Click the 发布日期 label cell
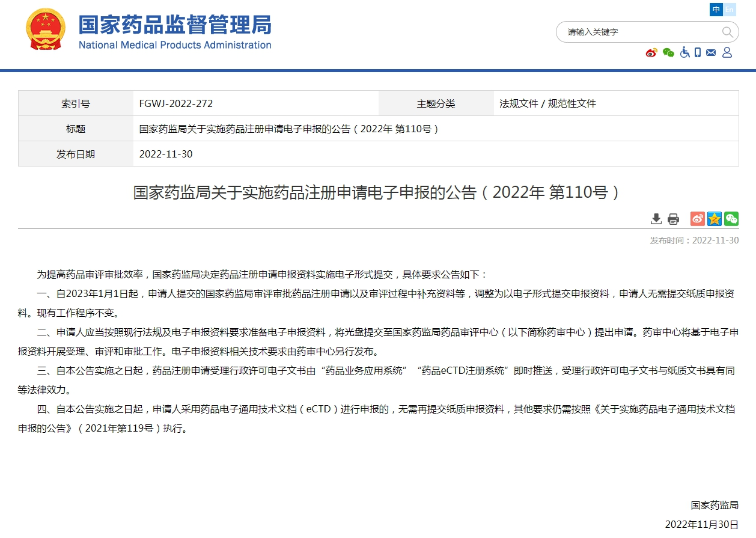The image size is (756, 538). (x=76, y=154)
